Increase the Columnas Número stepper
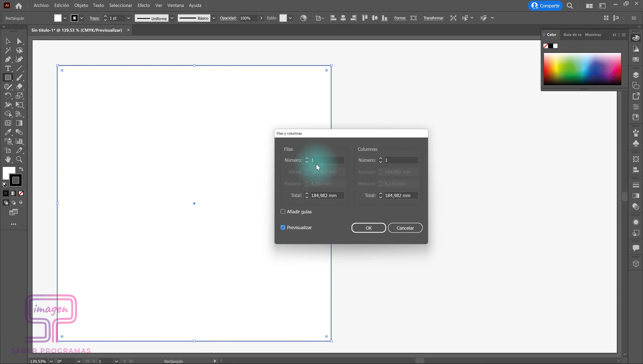 click(381, 158)
